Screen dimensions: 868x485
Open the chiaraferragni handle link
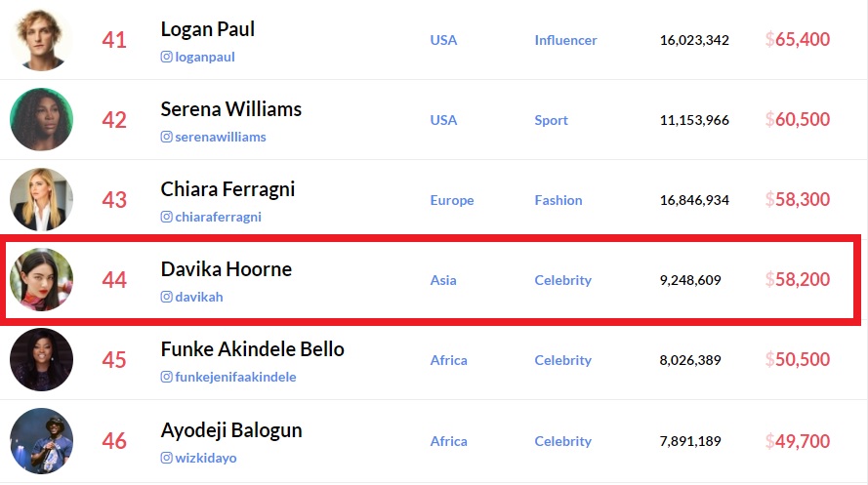(218, 218)
